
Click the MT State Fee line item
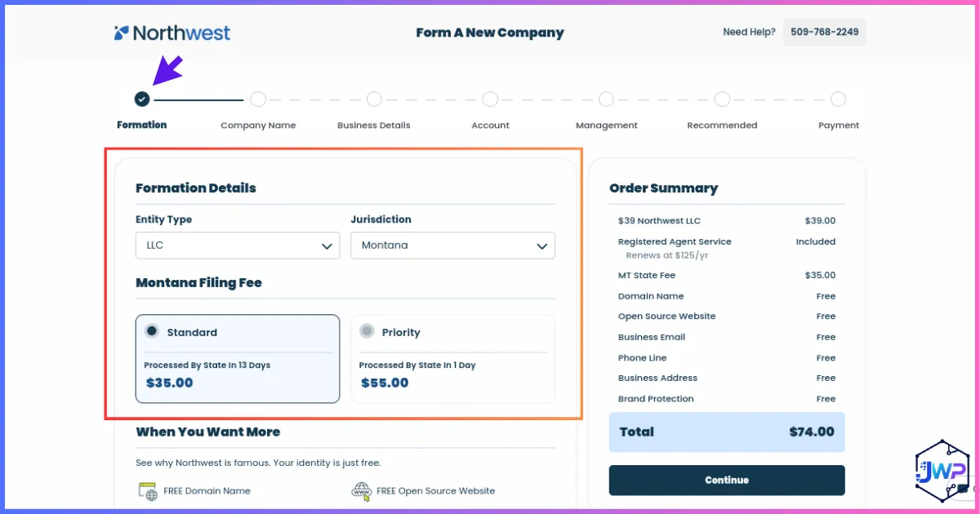(x=647, y=276)
